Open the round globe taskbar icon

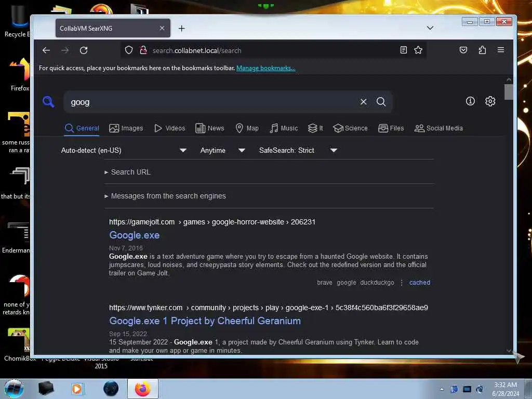coord(111,389)
